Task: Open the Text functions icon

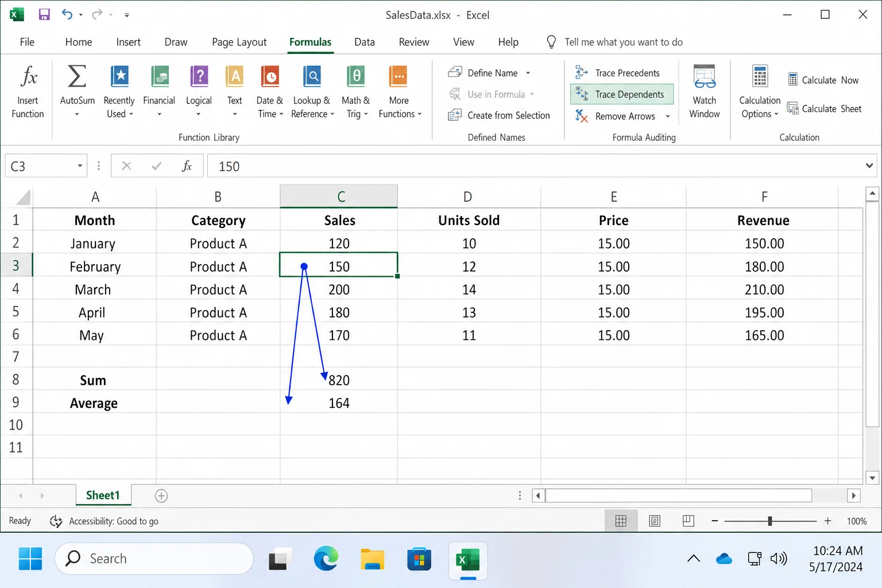Action: pos(234,76)
